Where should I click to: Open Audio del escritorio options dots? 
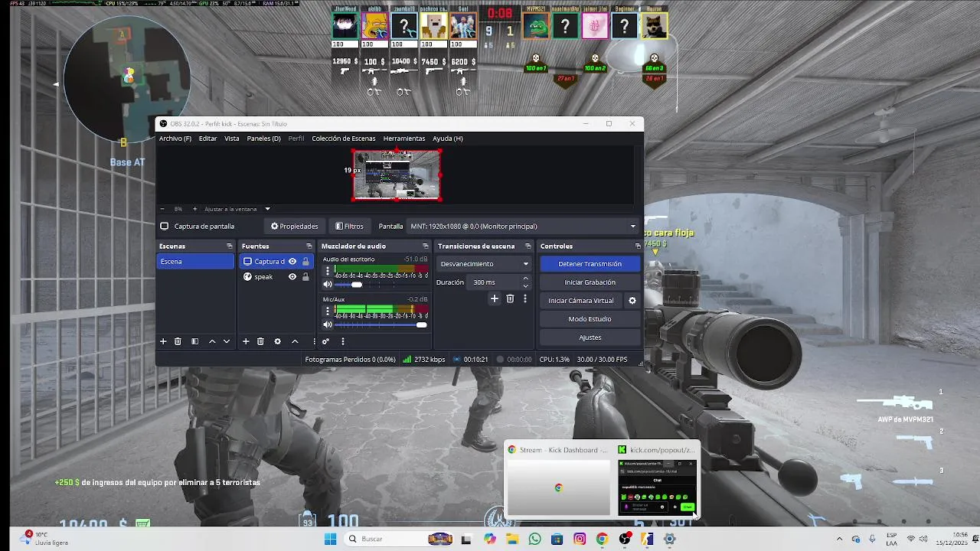(328, 271)
